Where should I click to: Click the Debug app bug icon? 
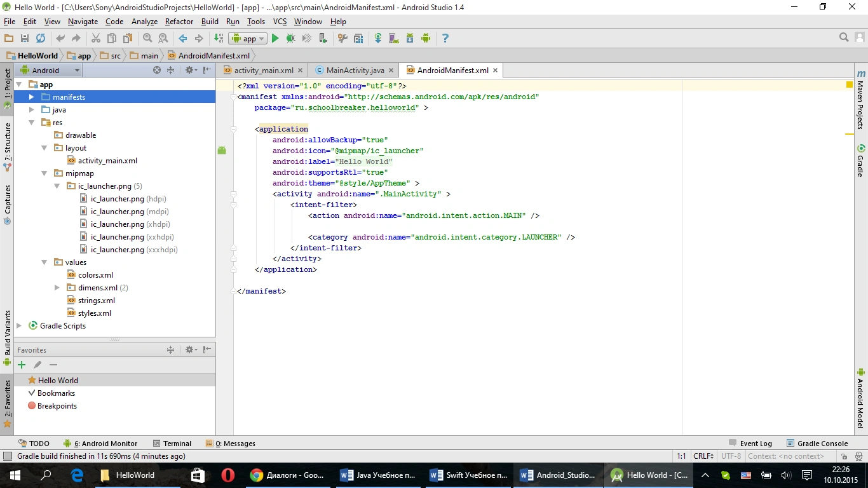click(290, 39)
